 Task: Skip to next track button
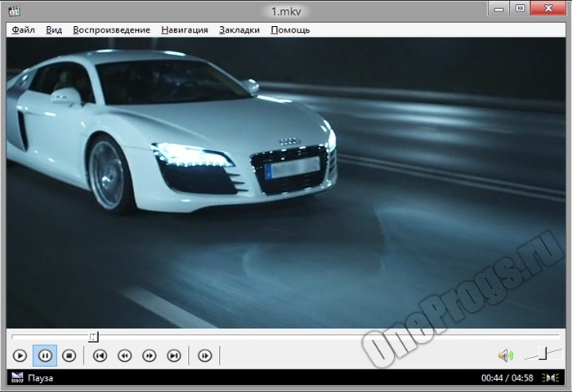(174, 355)
